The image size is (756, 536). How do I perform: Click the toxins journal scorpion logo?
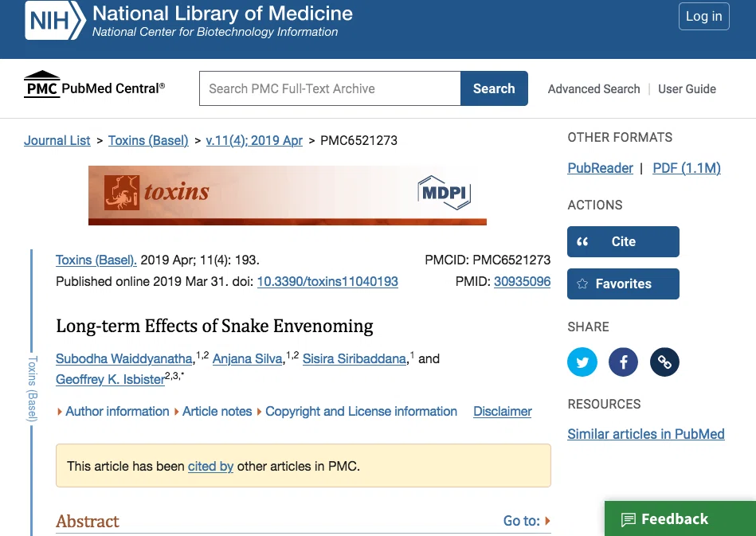122,192
